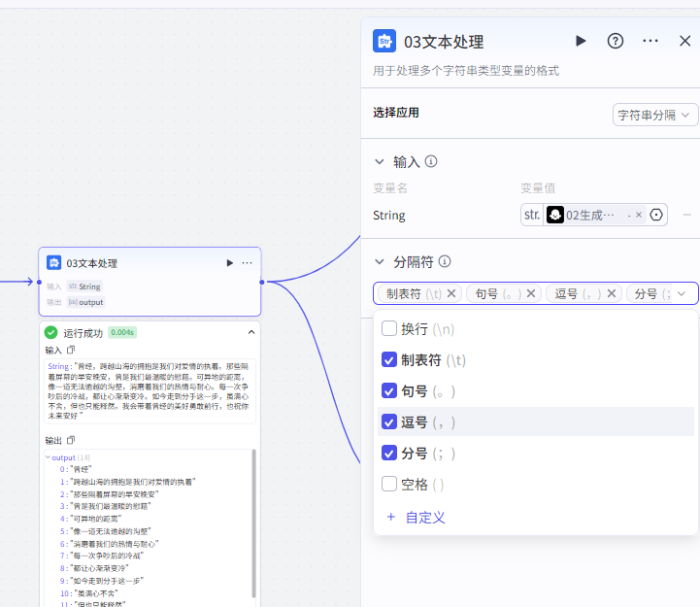Screen dimensions: 700x607
Task: Uncheck the 逗号 option
Action: [389, 422]
